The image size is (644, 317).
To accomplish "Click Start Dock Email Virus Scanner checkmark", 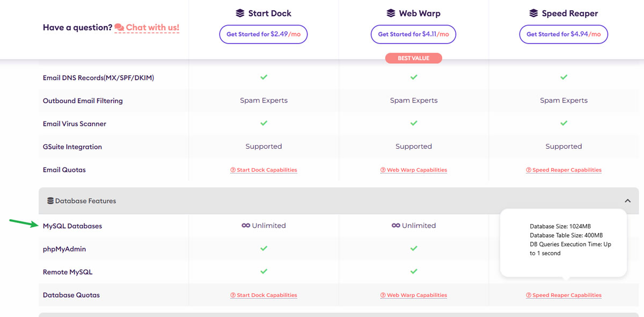I will pos(264,124).
